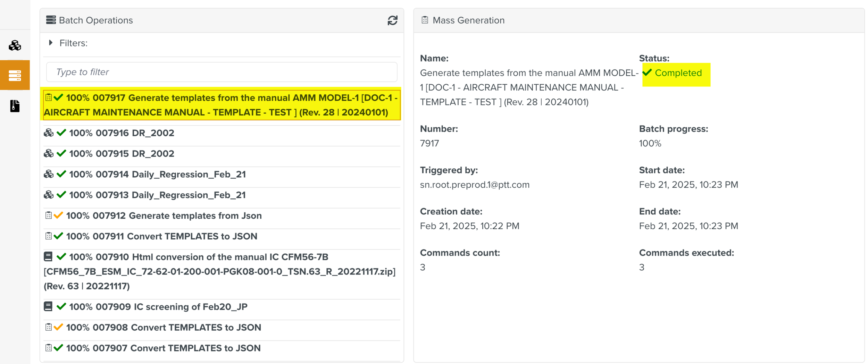Select batch 007907 Convert TEMPLATES to JSON
This screenshot has height=364, width=868.
coord(163,348)
